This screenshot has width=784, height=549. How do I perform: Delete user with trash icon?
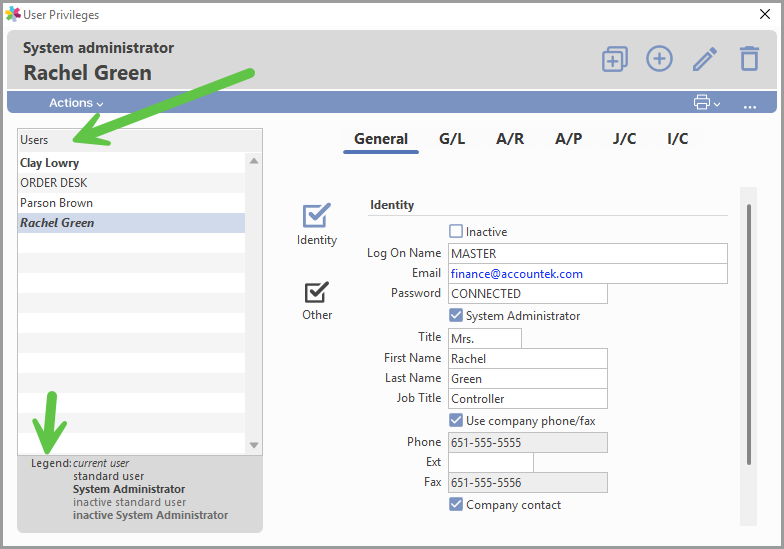coord(749,58)
